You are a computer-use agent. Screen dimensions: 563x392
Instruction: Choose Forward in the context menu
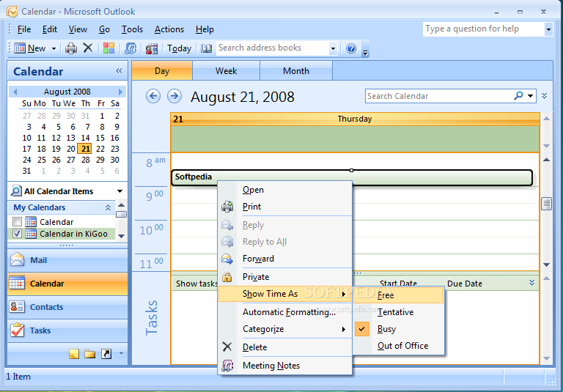(285, 259)
